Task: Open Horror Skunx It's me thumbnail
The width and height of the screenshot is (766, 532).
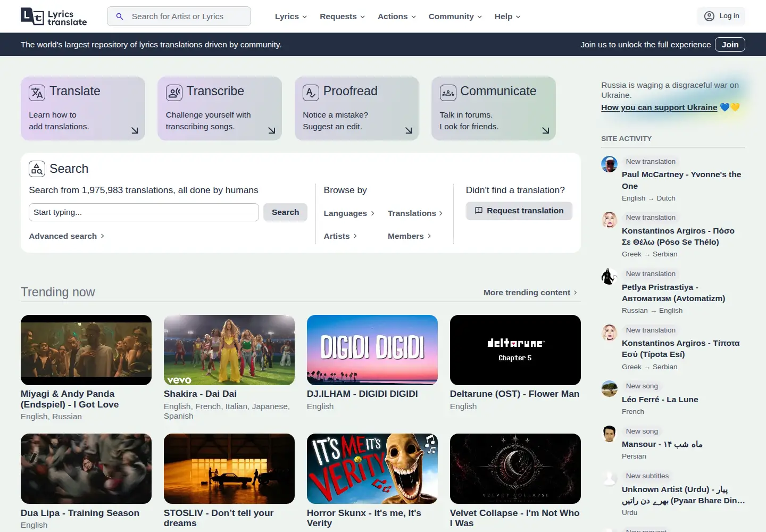Action: (x=372, y=469)
